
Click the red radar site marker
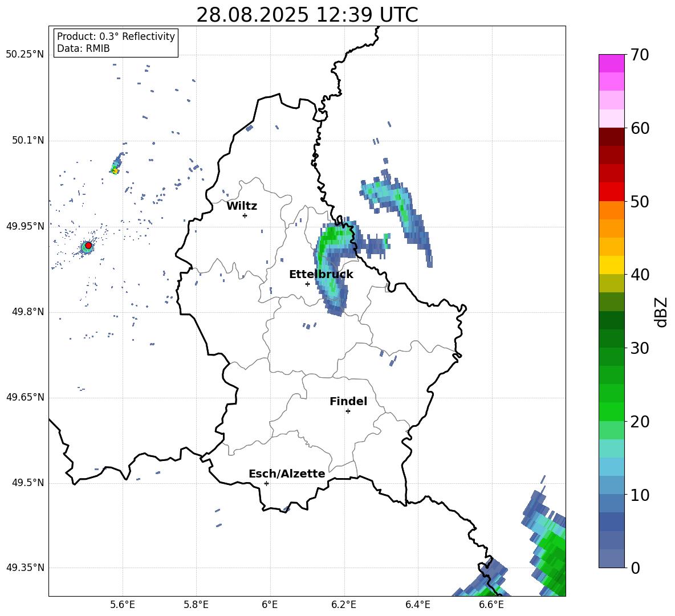point(88,246)
